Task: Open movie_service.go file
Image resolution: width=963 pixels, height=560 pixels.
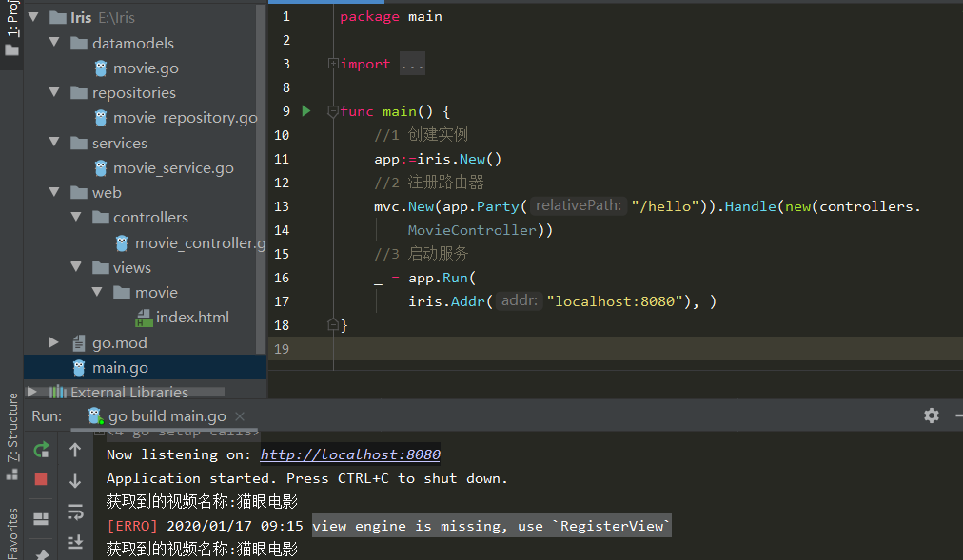Action: [x=173, y=168]
